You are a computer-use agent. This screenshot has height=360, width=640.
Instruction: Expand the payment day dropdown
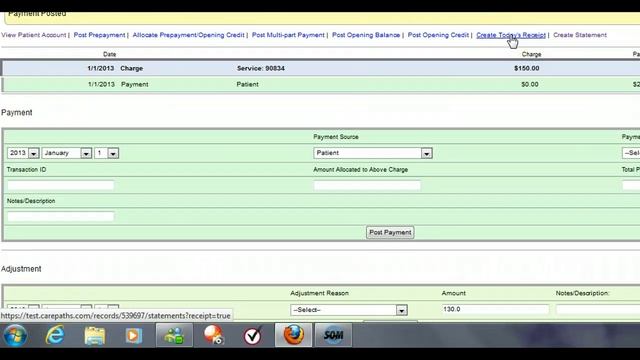(x=107, y=153)
